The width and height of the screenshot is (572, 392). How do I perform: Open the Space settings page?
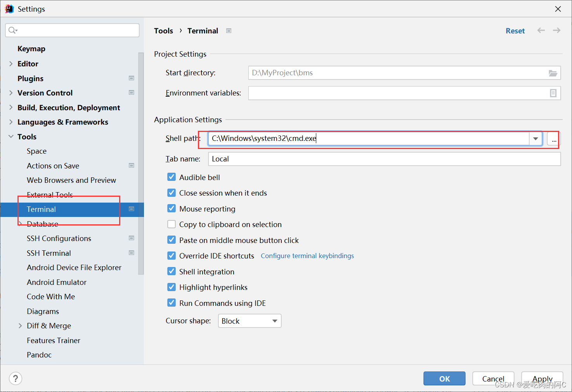pyautogui.click(x=36, y=151)
